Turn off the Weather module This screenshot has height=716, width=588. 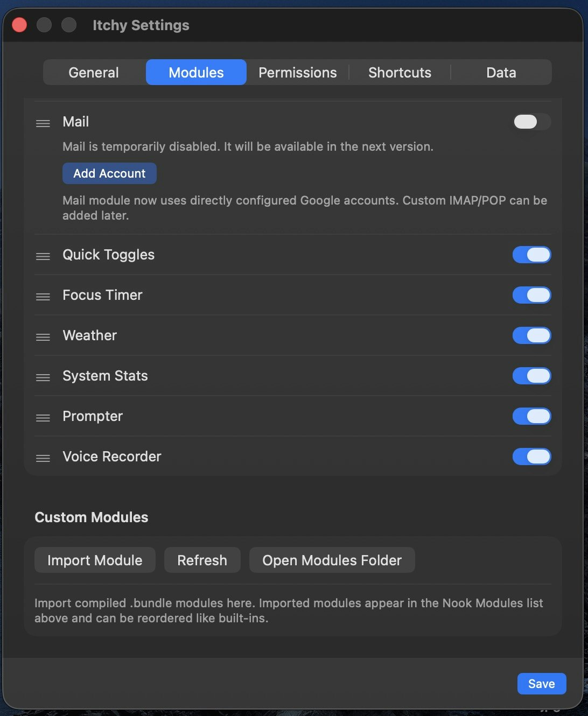[532, 335]
